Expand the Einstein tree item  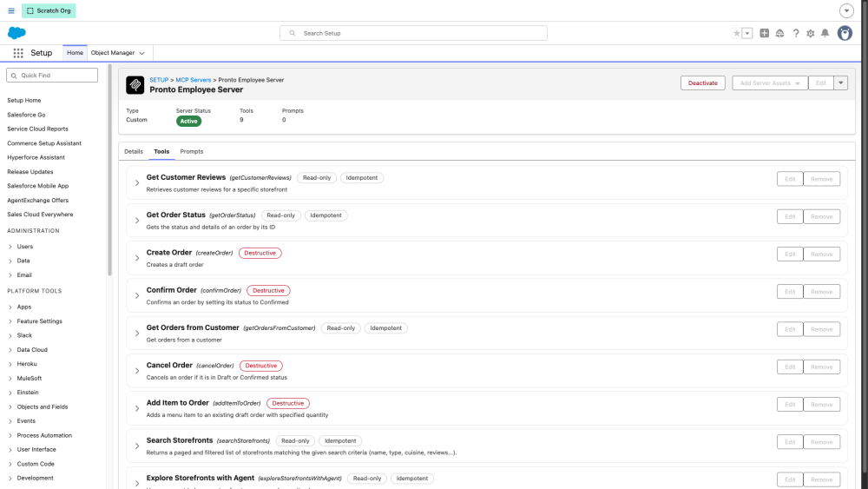tap(10, 393)
